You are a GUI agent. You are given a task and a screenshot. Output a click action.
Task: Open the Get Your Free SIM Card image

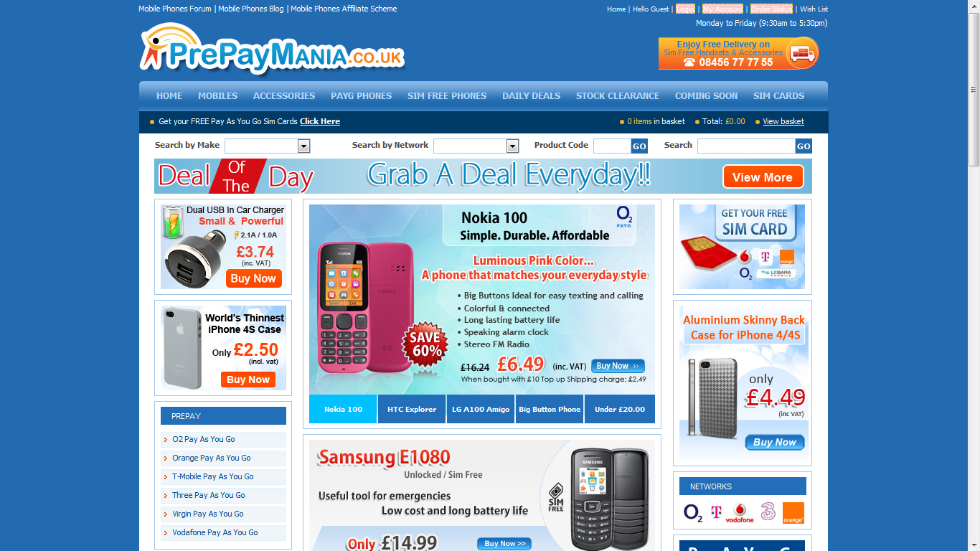coord(742,247)
